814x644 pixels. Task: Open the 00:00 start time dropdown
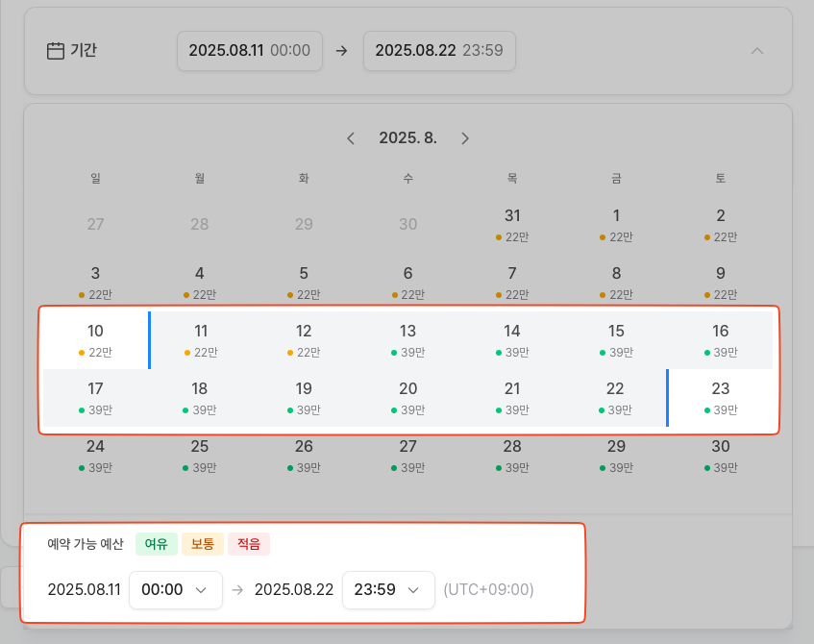coord(176,589)
